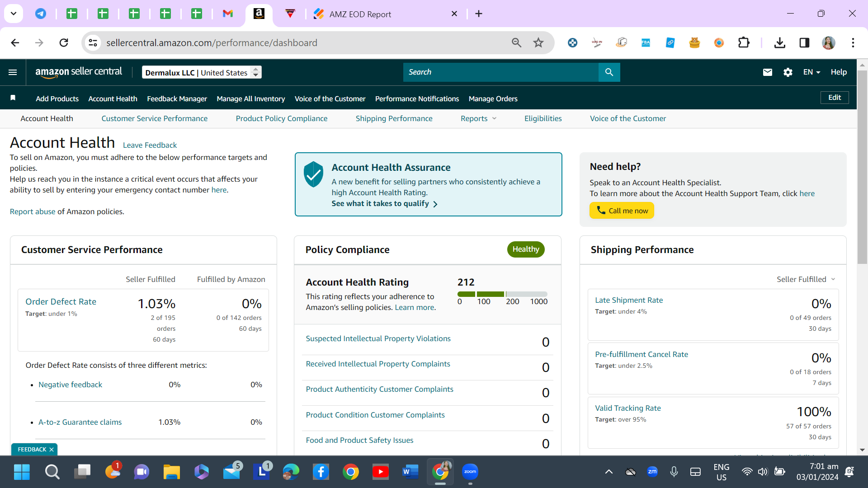Open the Valid Tracking Rate link
Screen dimensions: 868x488
[627, 408]
